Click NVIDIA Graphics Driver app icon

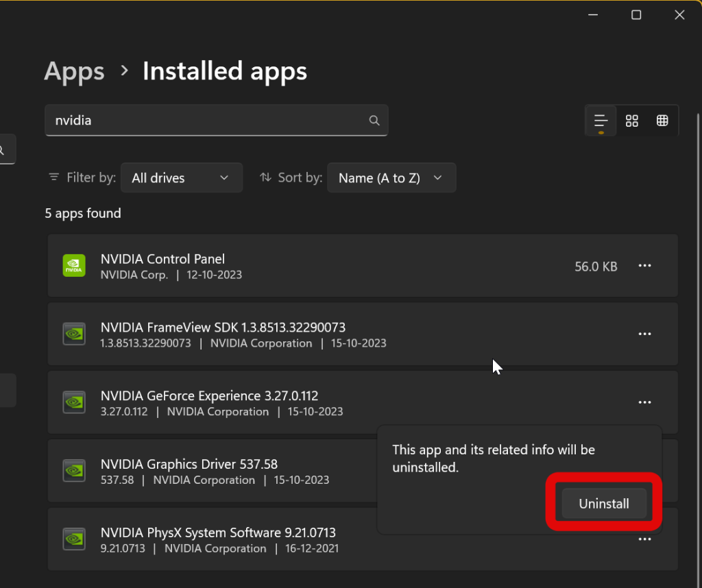point(74,471)
